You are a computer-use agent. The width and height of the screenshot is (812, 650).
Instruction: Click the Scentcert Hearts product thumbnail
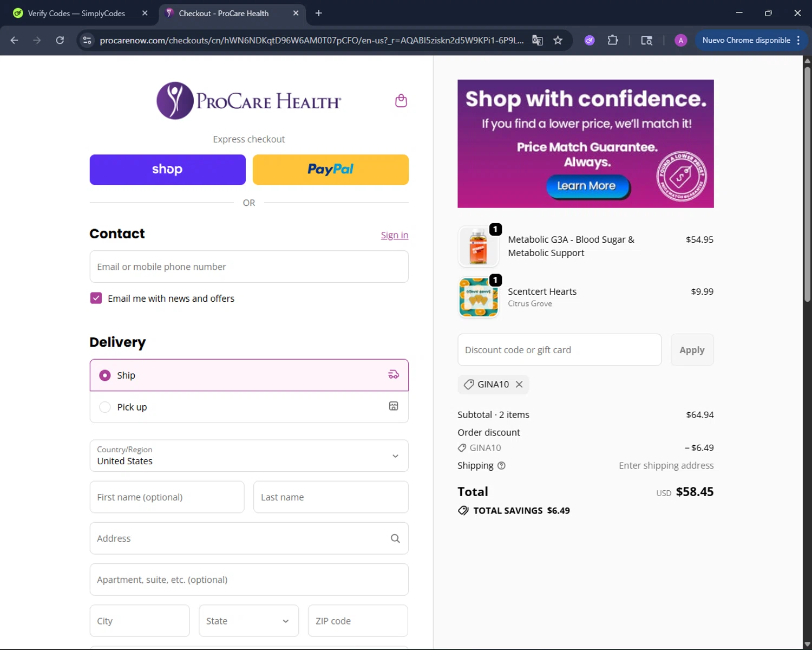478,297
